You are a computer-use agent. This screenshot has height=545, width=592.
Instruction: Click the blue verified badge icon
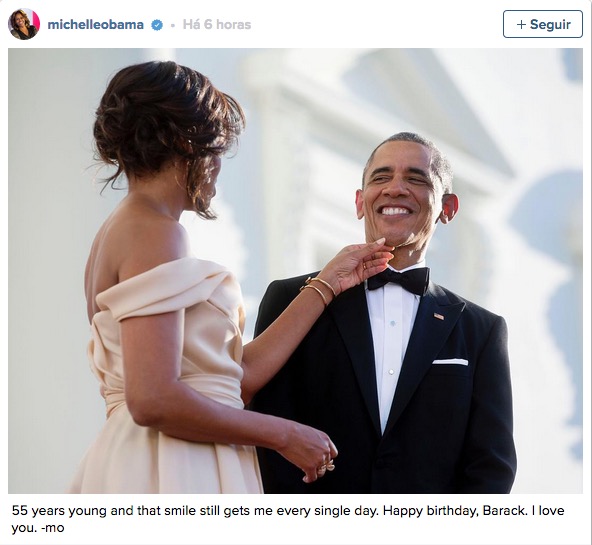(157, 25)
